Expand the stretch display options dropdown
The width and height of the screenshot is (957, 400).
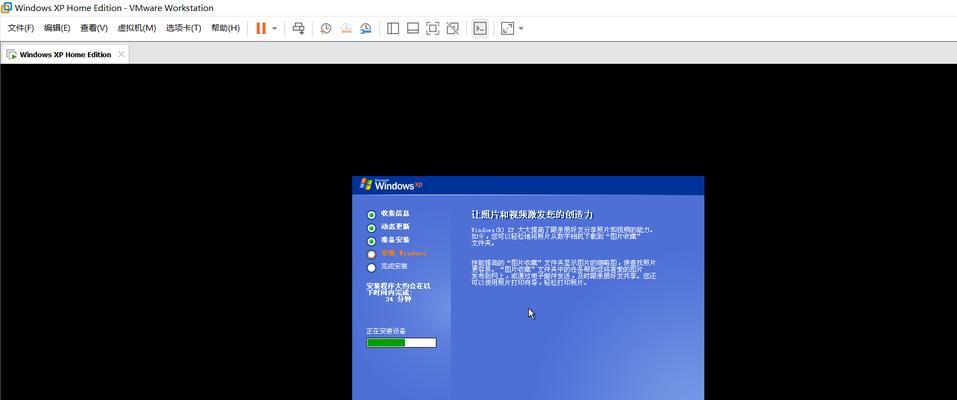(521, 28)
